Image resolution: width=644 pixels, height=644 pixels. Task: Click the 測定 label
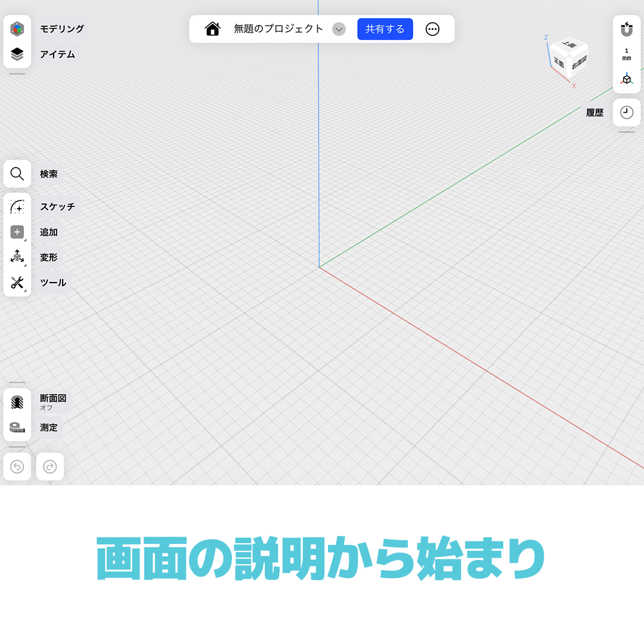(48, 428)
